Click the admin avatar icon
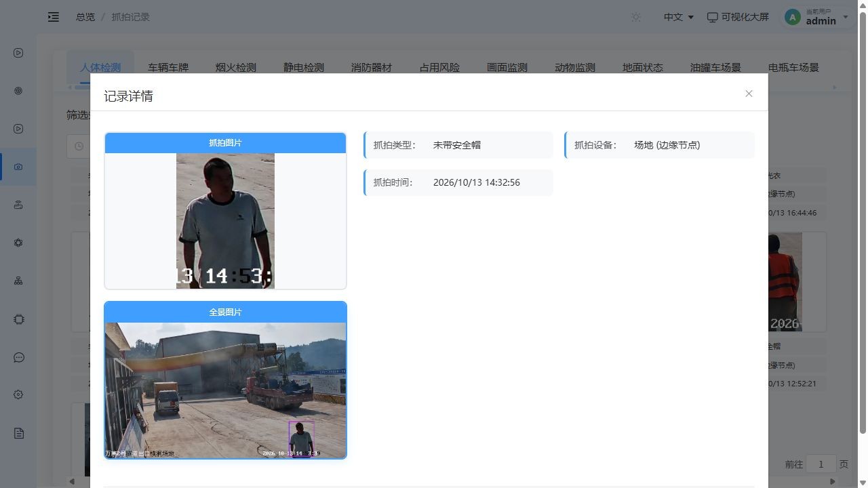This screenshot has width=868, height=488. [792, 17]
